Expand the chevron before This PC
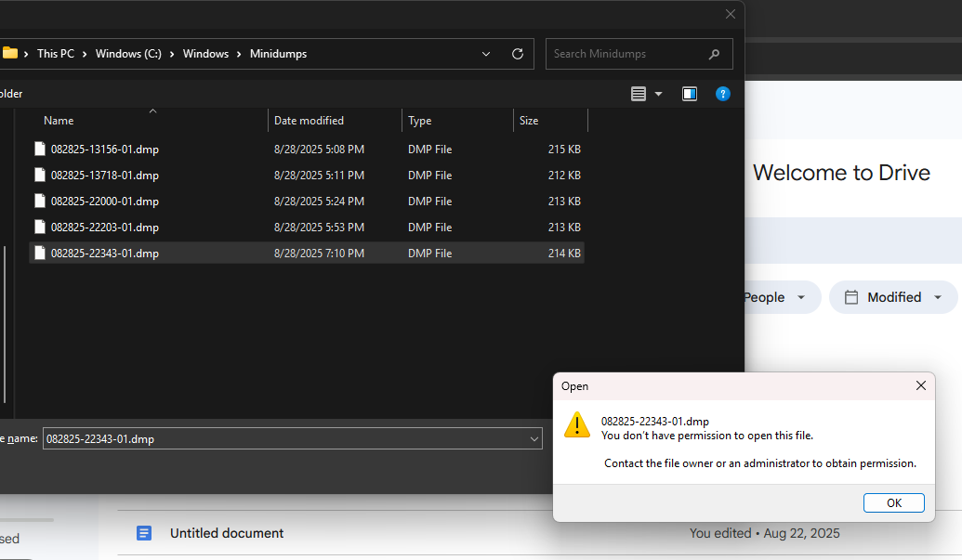 pos(26,54)
